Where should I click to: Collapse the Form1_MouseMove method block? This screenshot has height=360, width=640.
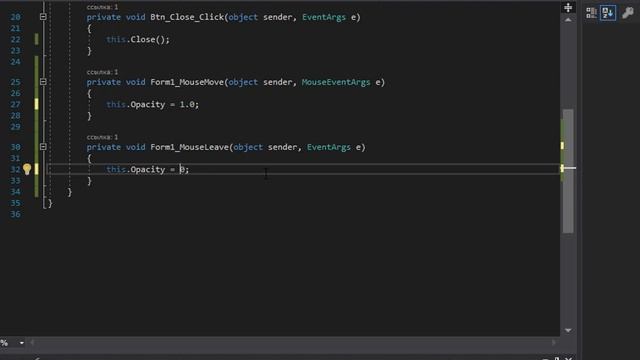[43, 82]
